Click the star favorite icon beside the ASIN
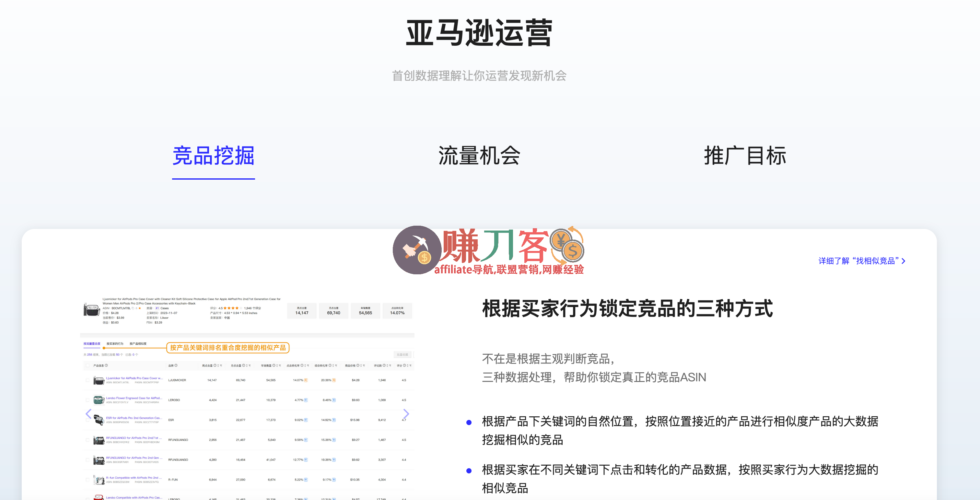This screenshot has height=500, width=980. click(139, 308)
